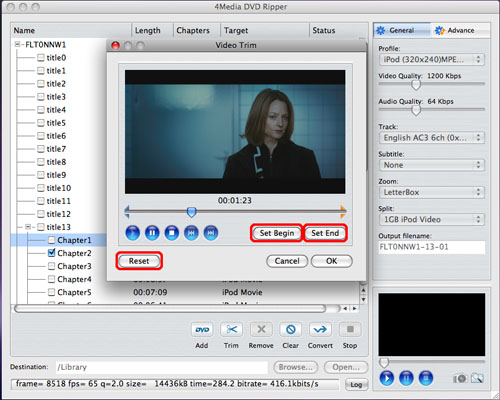Open the Split 1GB iPod Video dropdown

tap(432, 219)
